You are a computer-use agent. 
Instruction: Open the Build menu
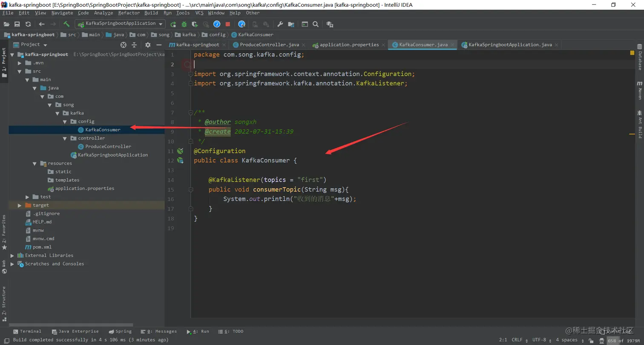(x=151, y=13)
